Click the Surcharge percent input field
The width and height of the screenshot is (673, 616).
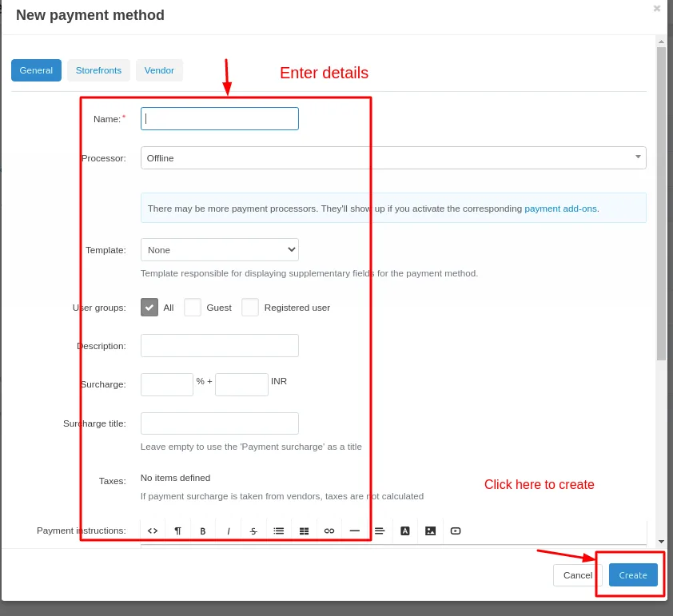[167, 384]
